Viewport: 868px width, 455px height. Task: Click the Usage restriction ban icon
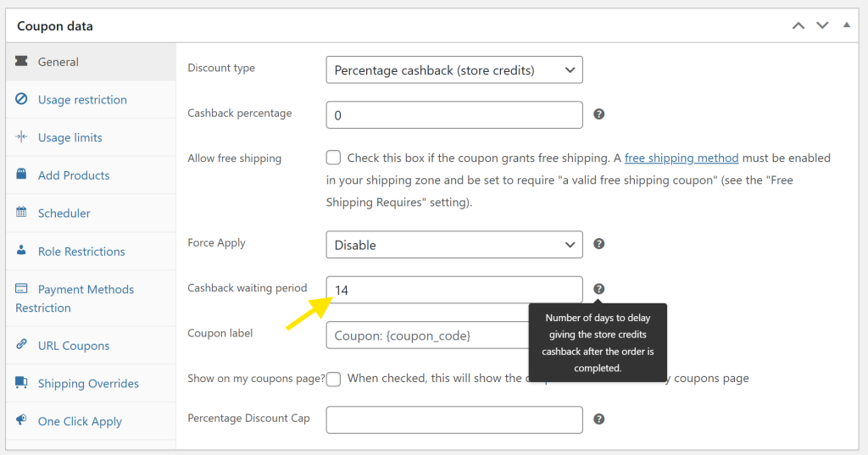(21, 98)
